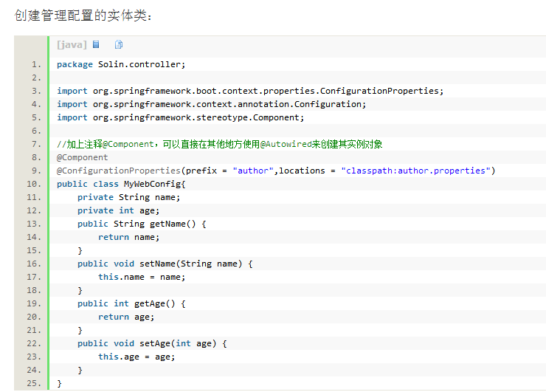Click the ConfigurationProperties import line
The width and height of the screenshot is (546, 392).
click(250, 91)
